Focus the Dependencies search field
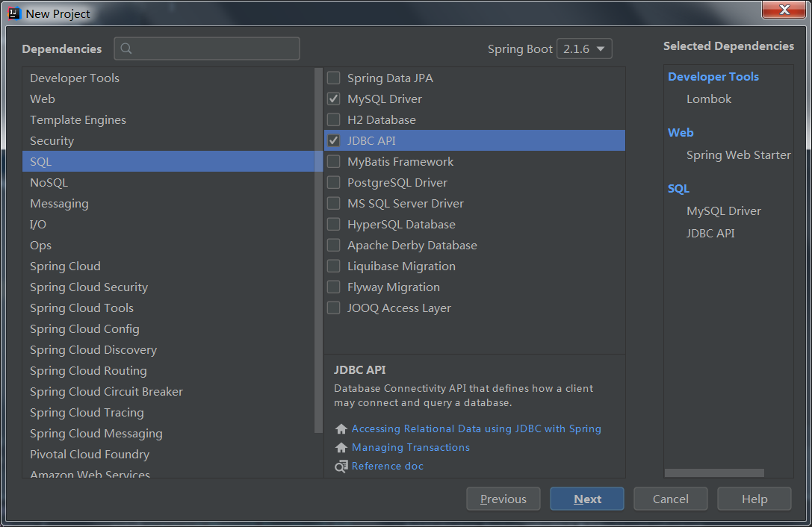 pos(207,49)
